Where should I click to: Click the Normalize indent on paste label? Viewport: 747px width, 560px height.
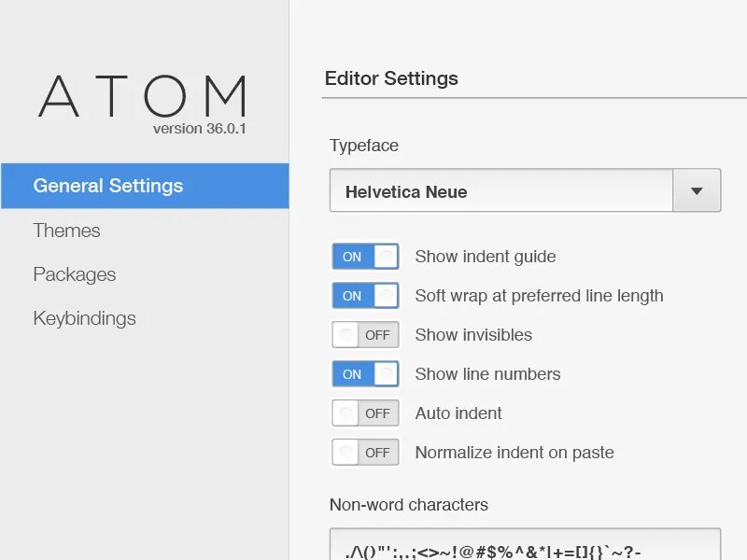pos(514,453)
